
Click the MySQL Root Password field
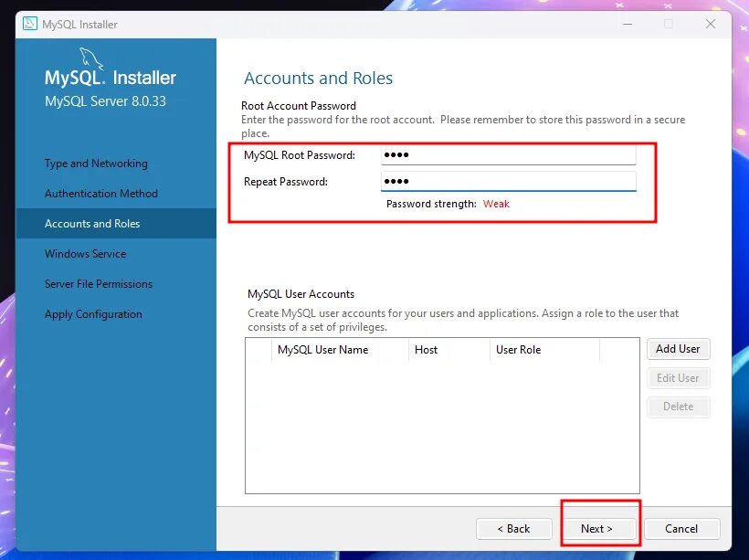click(x=508, y=153)
